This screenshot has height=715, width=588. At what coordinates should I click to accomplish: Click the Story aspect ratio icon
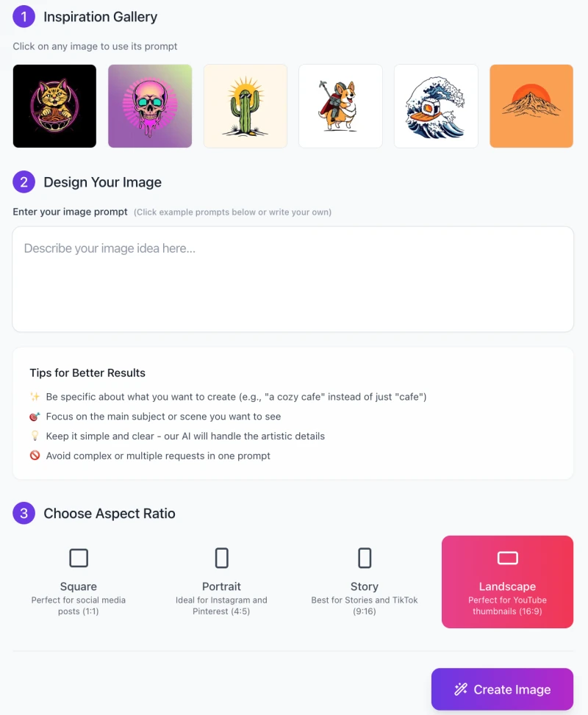pyautogui.click(x=365, y=558)
